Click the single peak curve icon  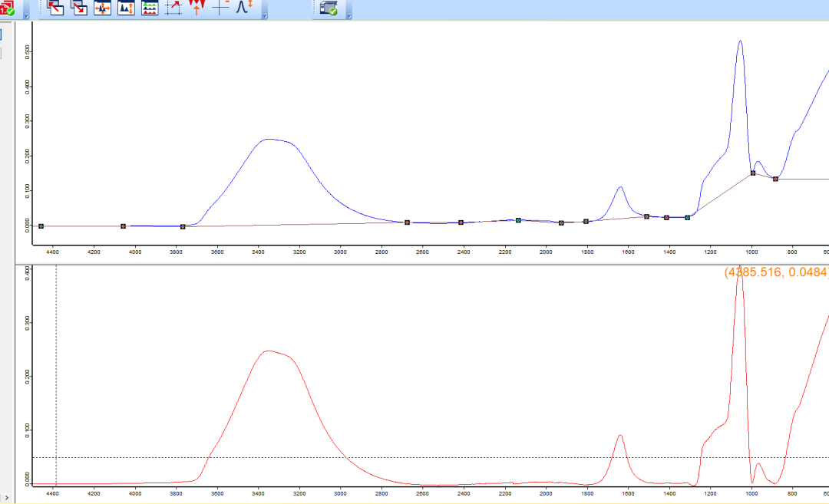pyautogui.click(x=244, y=8)
